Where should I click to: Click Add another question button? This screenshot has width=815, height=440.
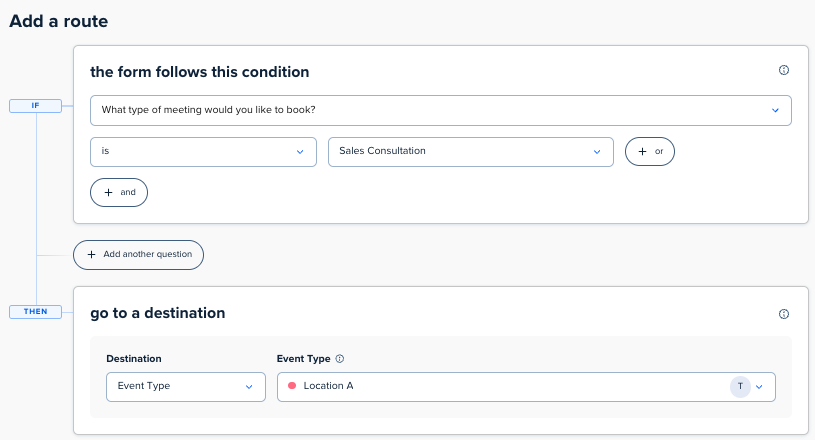(138, 255)
